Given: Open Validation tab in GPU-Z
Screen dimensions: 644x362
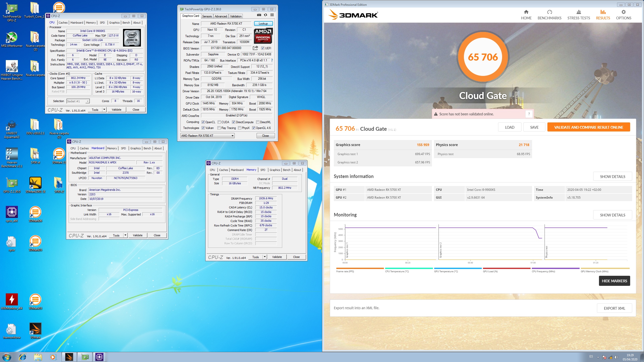Looking at the screenshot, I should pyautogui.click(x=236, y=16).
